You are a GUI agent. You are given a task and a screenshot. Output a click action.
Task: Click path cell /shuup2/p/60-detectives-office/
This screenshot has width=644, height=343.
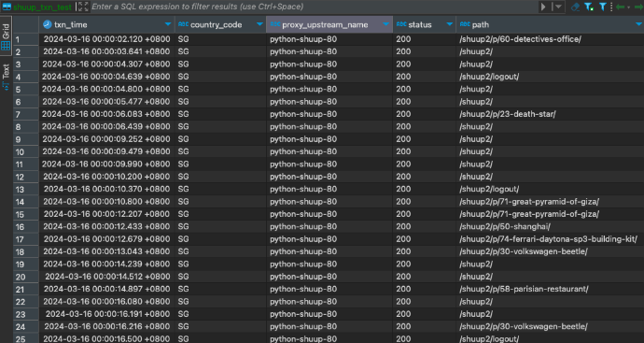click(550, 39)
